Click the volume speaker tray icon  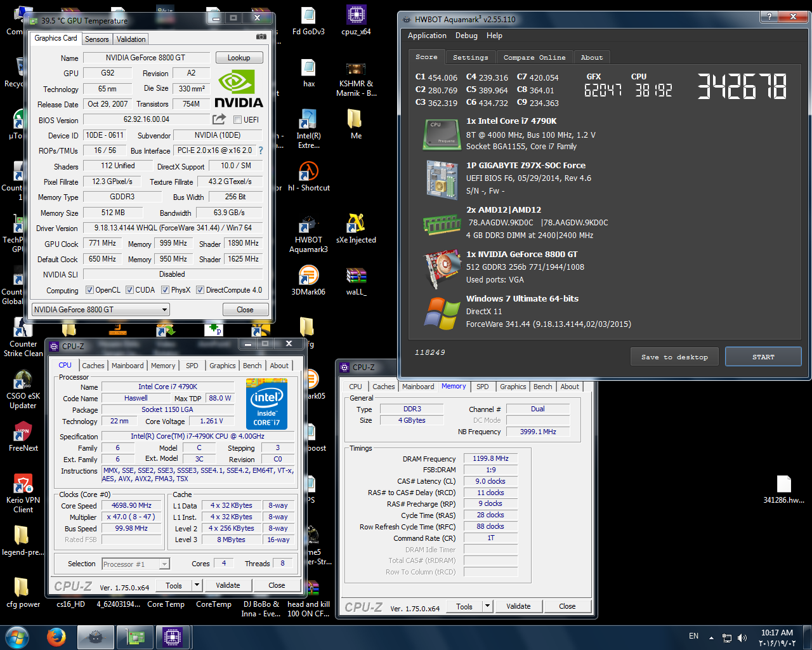pyautogui.click(x=742, y=637)
